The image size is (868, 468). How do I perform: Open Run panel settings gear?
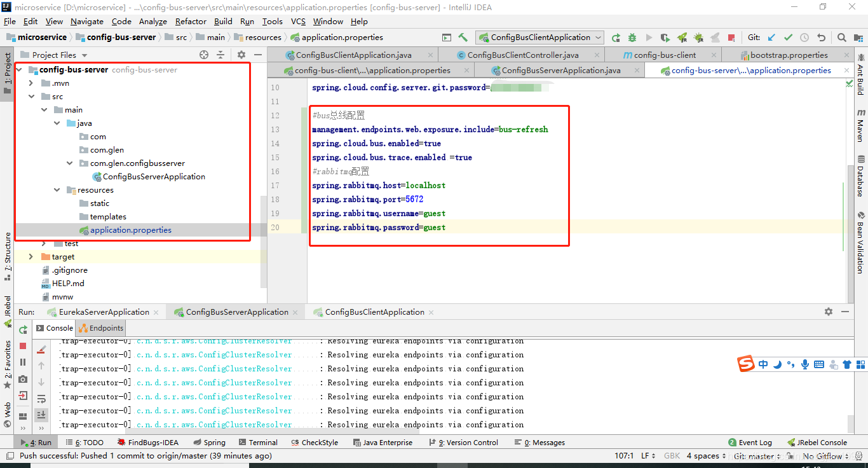pos(829,312)
